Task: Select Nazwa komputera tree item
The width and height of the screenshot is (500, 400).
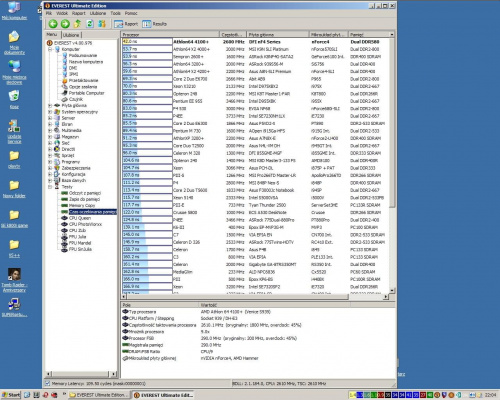Action: (x=86, y=62)
